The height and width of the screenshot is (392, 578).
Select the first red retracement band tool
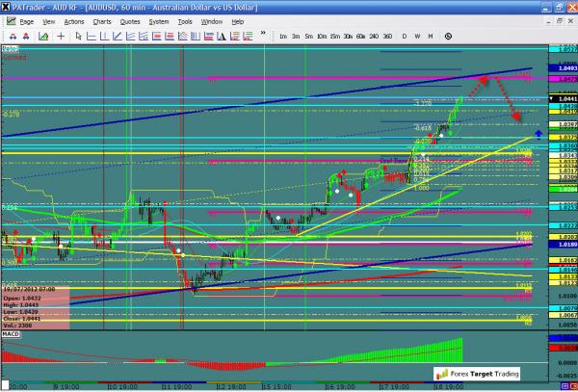(157, 36)
